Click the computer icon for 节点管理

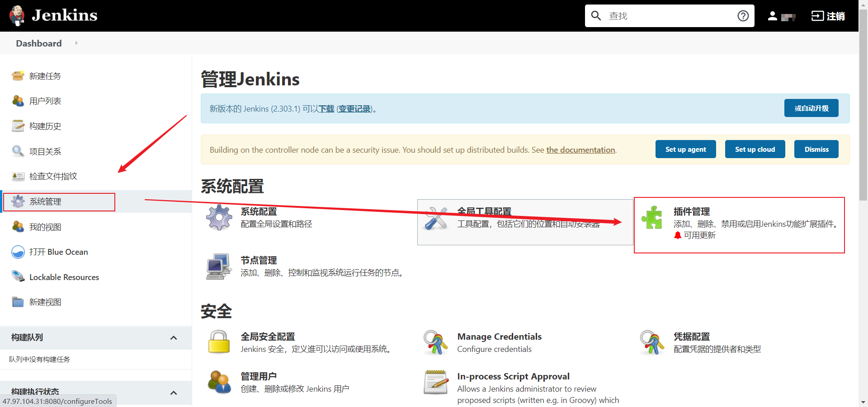[x=219, y=266]
